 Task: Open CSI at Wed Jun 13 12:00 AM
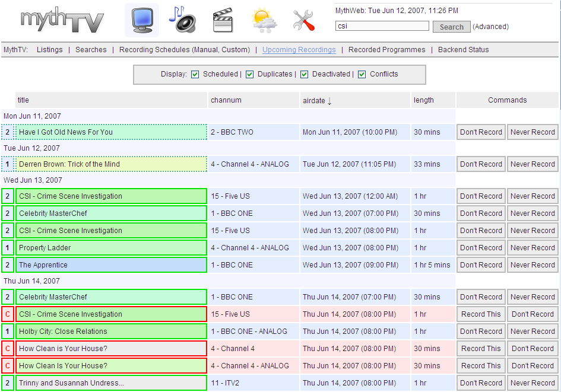tap(111, 196)
